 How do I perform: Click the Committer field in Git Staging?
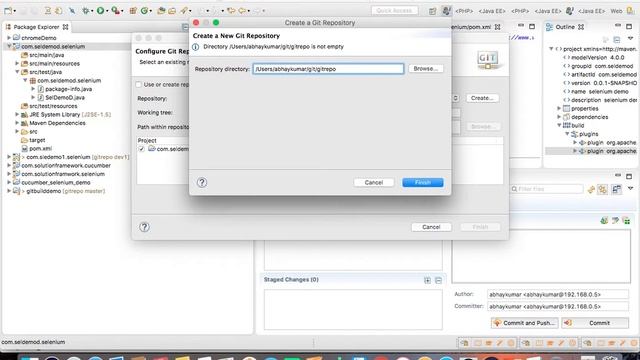click(x=558, y=306)
